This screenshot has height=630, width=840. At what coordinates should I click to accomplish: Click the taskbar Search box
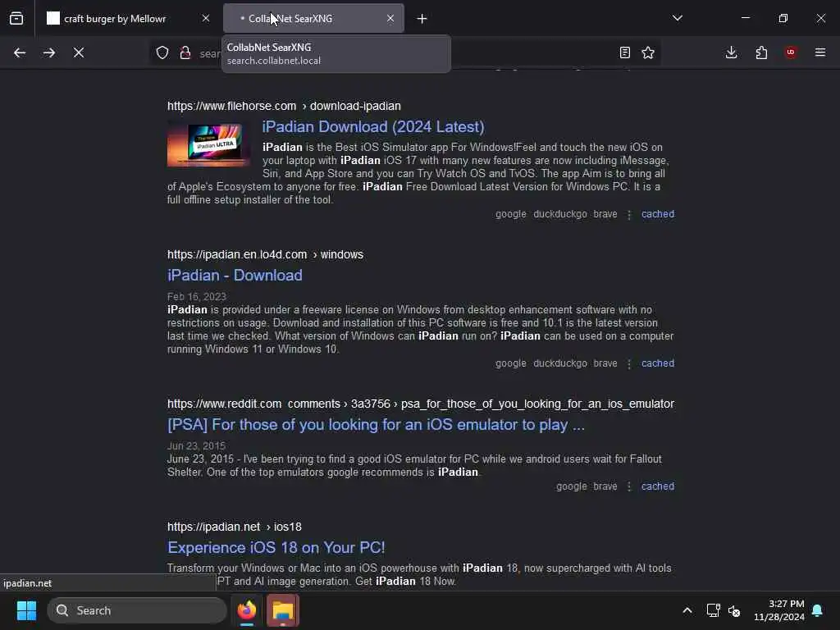pyautogui.click(x=137, y=610)
